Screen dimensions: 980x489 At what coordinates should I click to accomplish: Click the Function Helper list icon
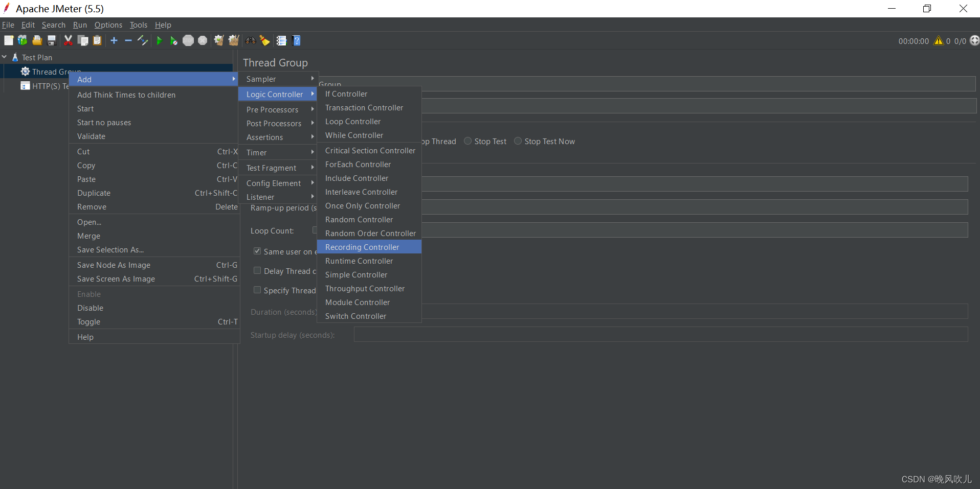coord(281,41)
